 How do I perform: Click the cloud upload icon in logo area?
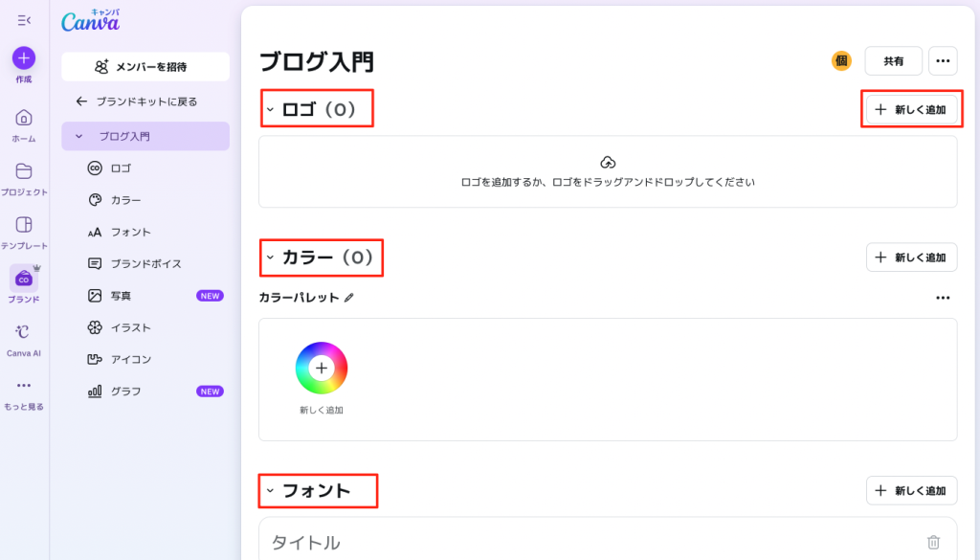click(x=608, y=162)
